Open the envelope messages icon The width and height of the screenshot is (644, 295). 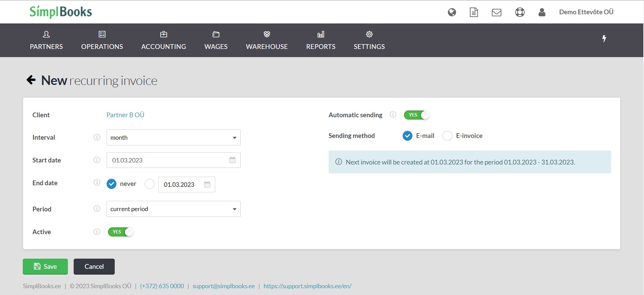click(x=497, y=13)
